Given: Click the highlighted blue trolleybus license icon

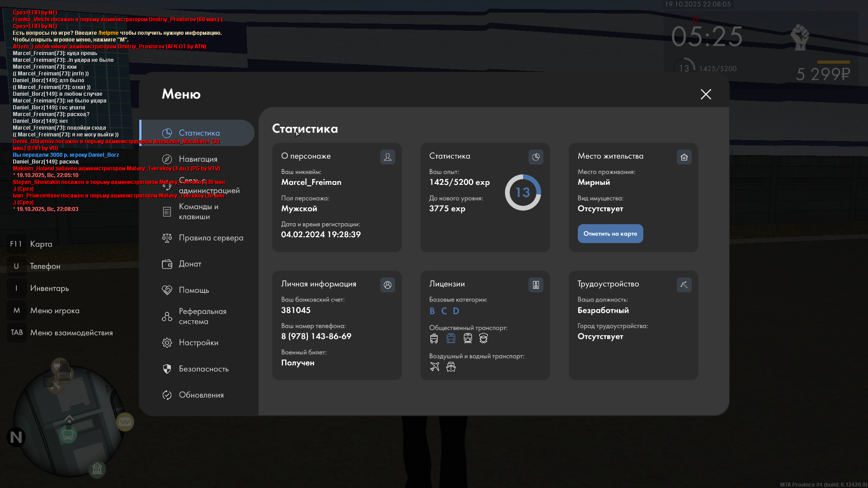Looking at the screenshot, I should click(x=451, y=338).
